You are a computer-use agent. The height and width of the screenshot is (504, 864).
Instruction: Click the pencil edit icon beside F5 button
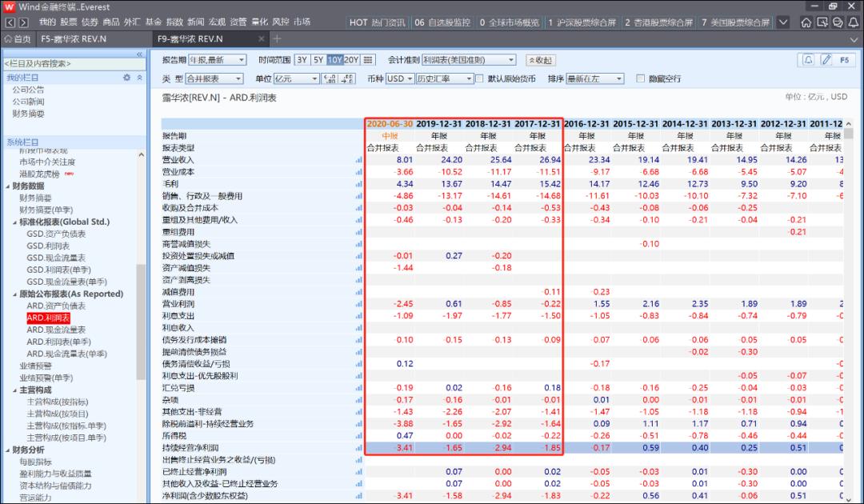826,60
